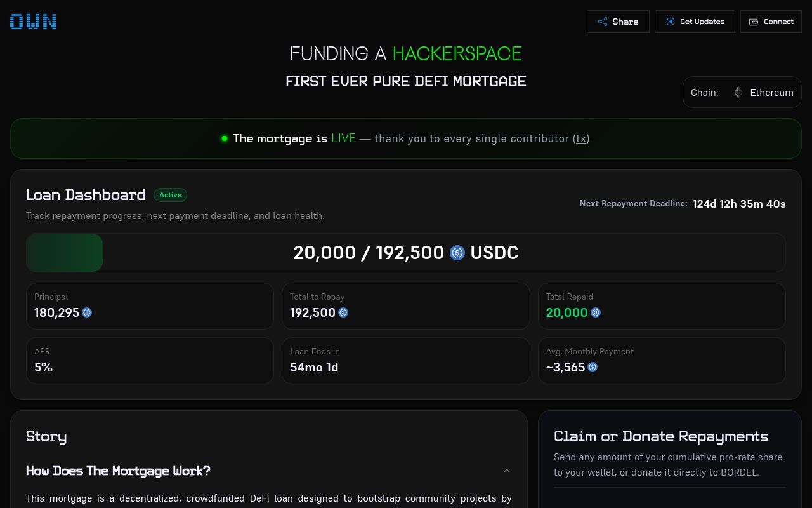This screenshot has width=812, height=508.
Task: Collapse the How Does The Mortgage Work chevron
Action: coord(506,471)
